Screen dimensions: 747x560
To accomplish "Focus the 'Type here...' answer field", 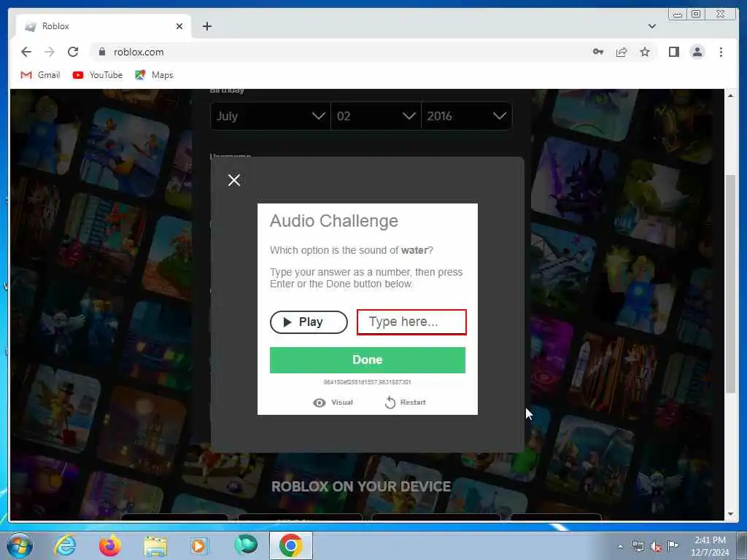I will click(411, 322).
